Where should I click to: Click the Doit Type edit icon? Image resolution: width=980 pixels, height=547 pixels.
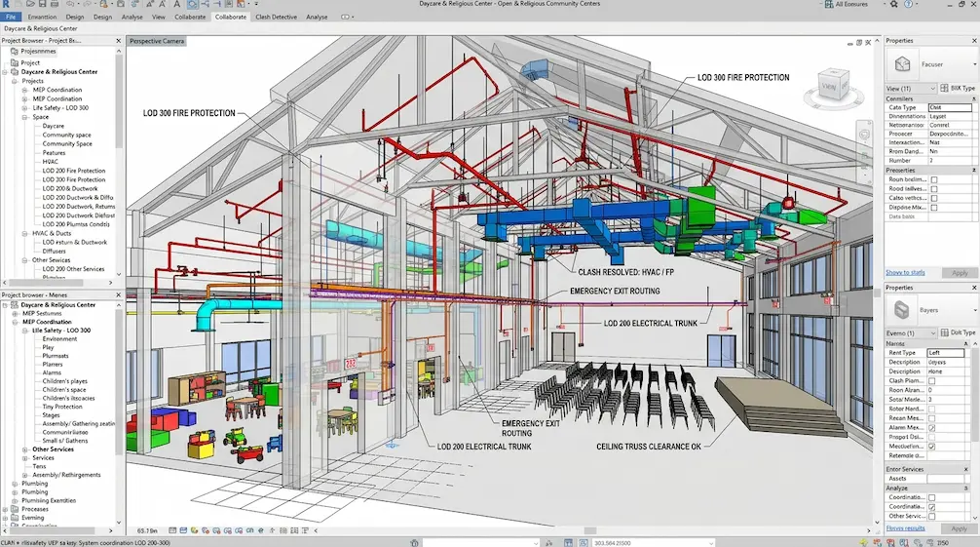944,332
